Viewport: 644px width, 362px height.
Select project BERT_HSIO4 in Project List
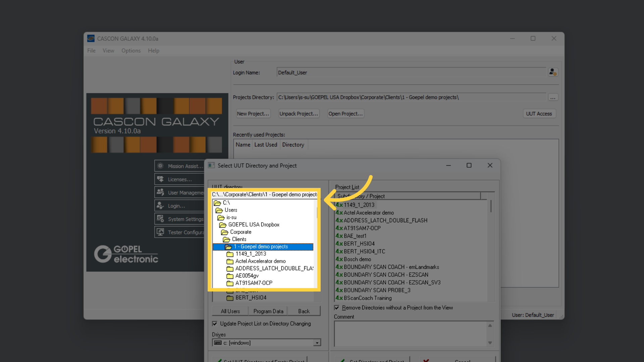pos(359,244)
